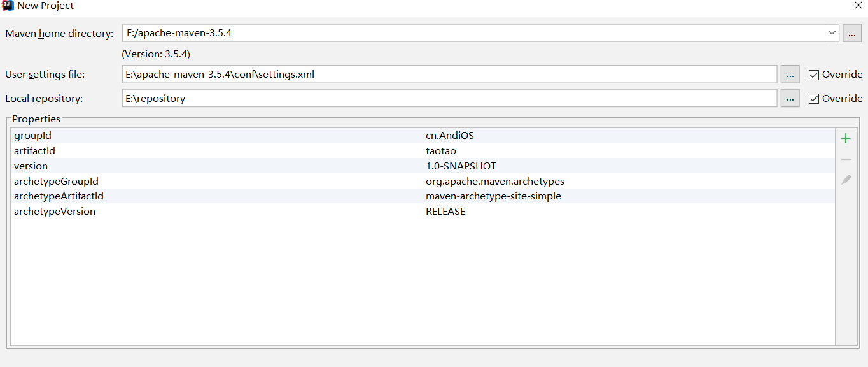Click the Local repository path field

coord(450,99)
